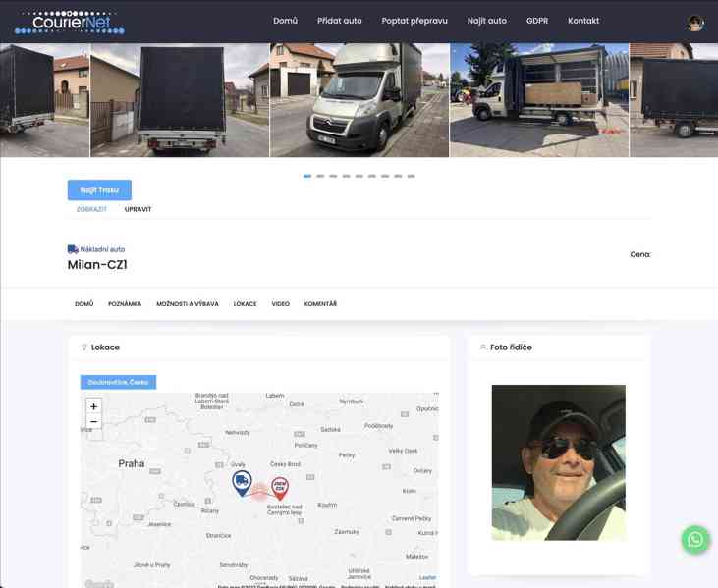The image size is (718, 588).
Task: Open the Přidat auto menu item
Action: (339, 21)
